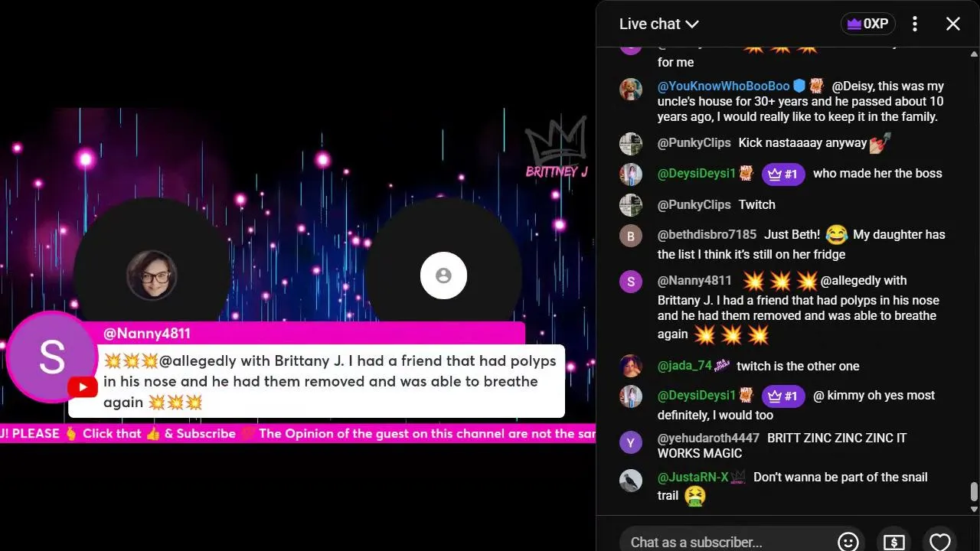Viewport: 980px width, 551px height.
Task: Click the @yehudaroth4447 username
Action: click(708, 438)
